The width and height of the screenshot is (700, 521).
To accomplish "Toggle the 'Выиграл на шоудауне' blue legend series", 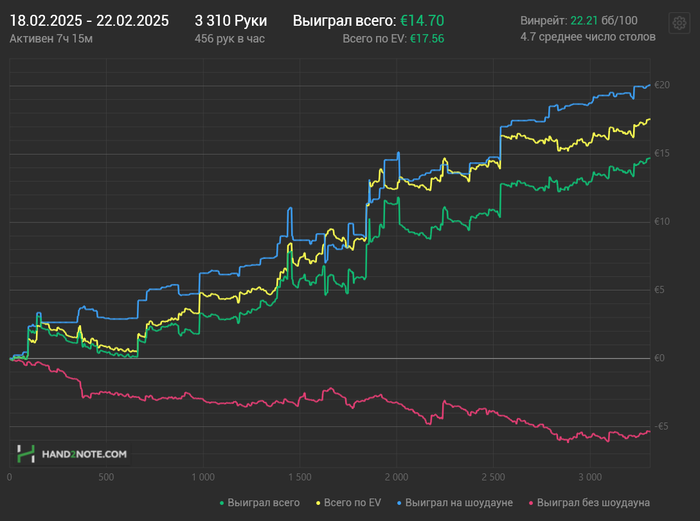I will (455, 503).
